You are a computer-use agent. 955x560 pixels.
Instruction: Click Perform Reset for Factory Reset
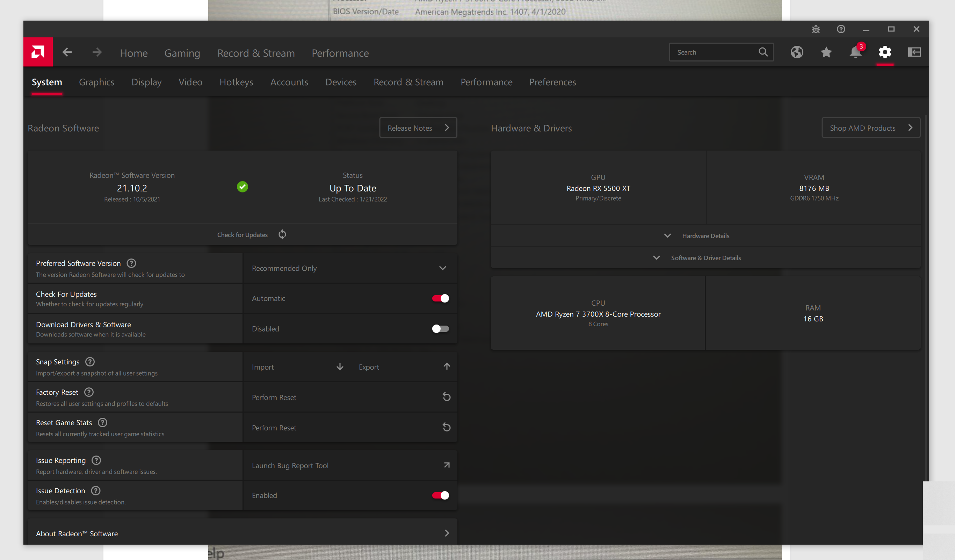[x=350, y=397]
